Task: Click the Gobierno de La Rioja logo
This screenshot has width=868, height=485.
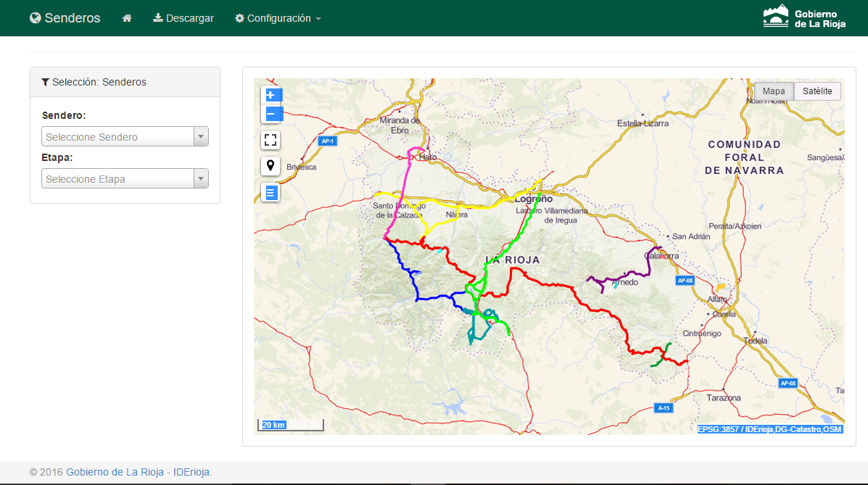Action: coord(804,18)
